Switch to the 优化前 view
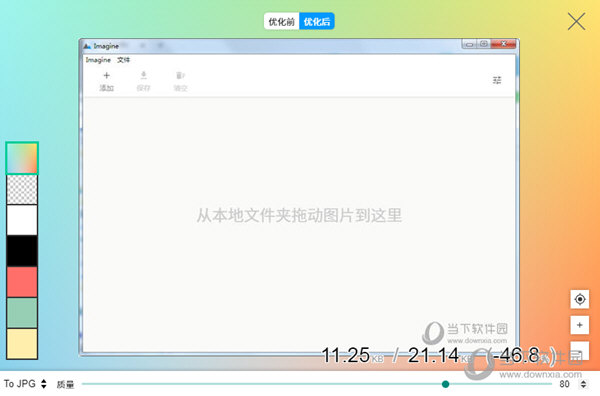 [x=281, y=21]
